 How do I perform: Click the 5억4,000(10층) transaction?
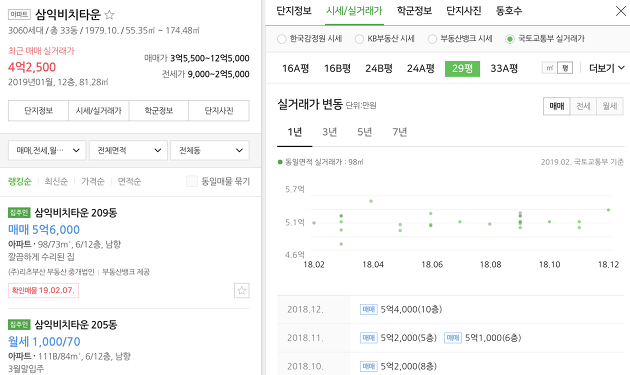[411, 309]
